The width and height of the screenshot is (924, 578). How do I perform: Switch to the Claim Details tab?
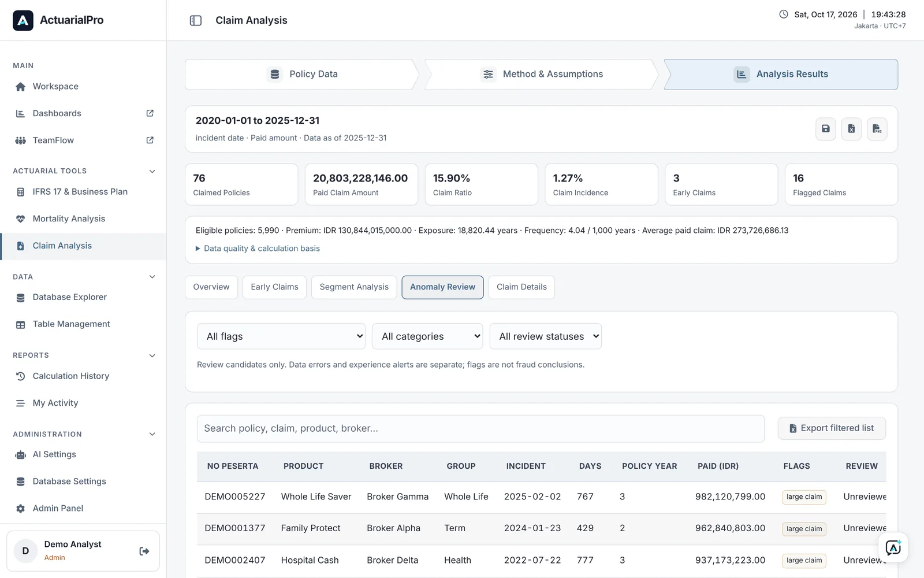pyautogui.click(x=521, y=287)
